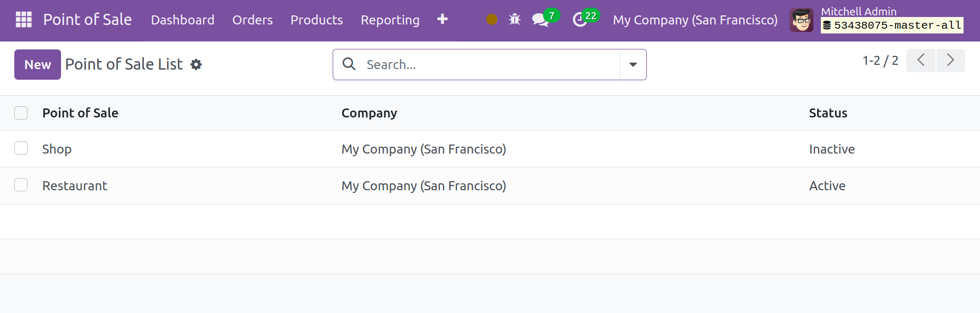Click Mitchell Admin avatar picture
Screen dimensions: 980x313
(x=801, y=20)
